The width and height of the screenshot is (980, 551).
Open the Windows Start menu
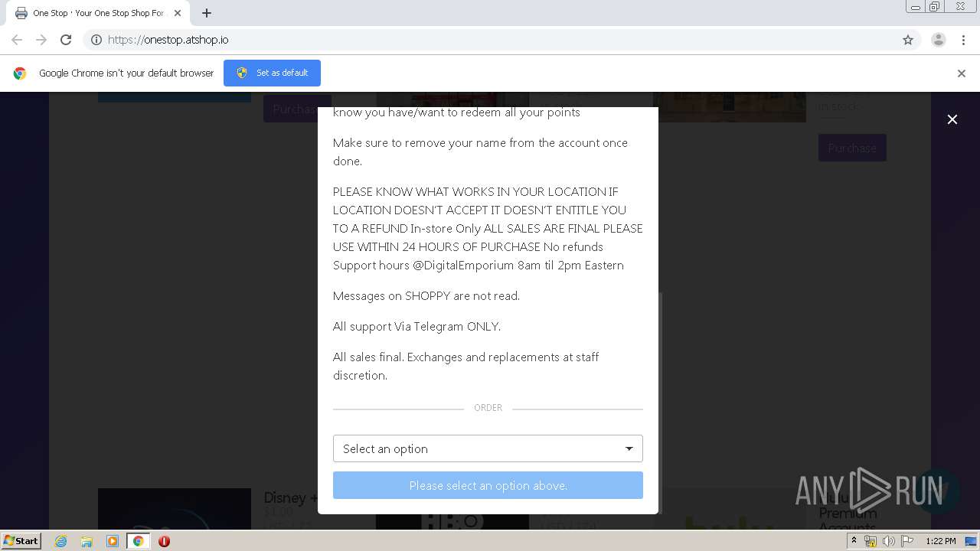(21, 540)
